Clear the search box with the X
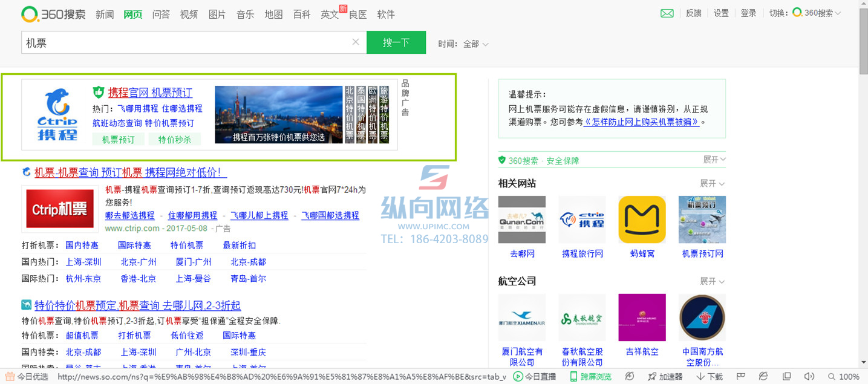This screenshot has height=384, width=868. tap(356, 42)
